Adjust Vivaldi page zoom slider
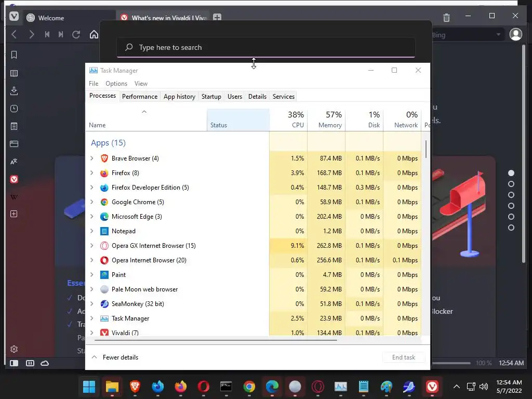 click(451, 363)
